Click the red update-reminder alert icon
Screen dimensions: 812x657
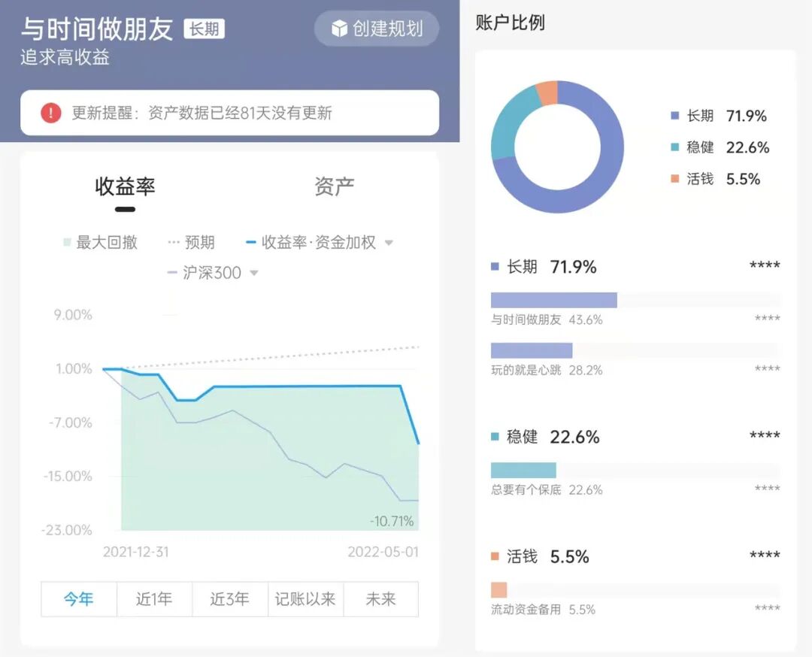click(x=51, y=113)
